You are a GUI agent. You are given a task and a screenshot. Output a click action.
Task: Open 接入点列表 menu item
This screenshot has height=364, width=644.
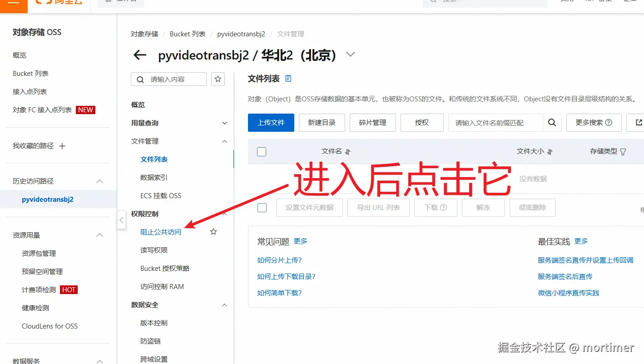coord(30,91)
